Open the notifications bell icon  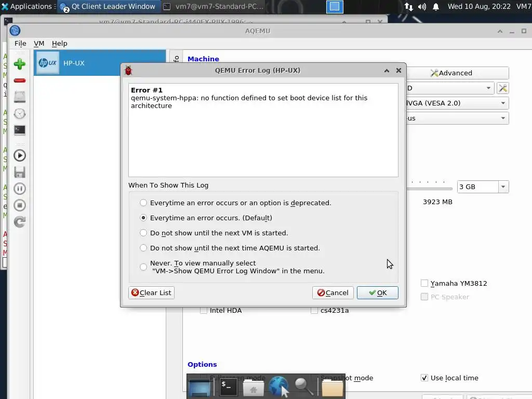436,6
